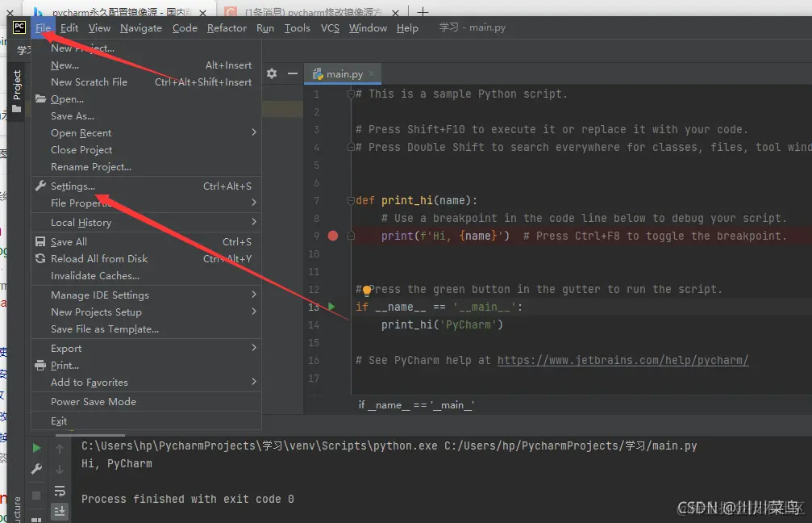Collapse the print_hi function fold marker
Image resolution: width=812 pixels, height=523 pixels.
coord(351,201)
